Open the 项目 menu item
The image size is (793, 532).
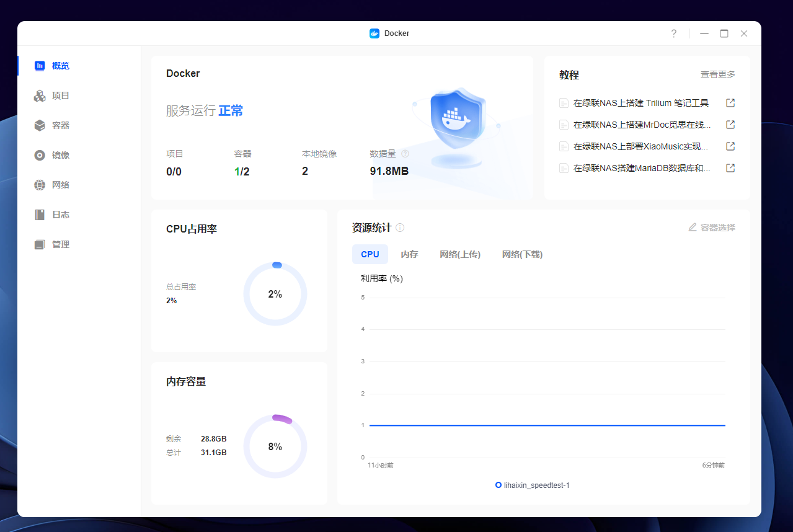[79, 95]
